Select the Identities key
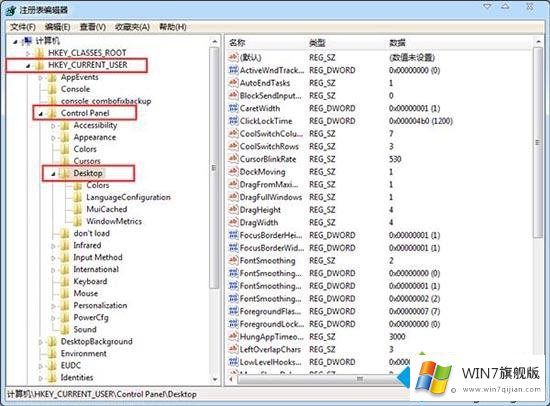This screenshot has height=406, width=550. point(77,378)
